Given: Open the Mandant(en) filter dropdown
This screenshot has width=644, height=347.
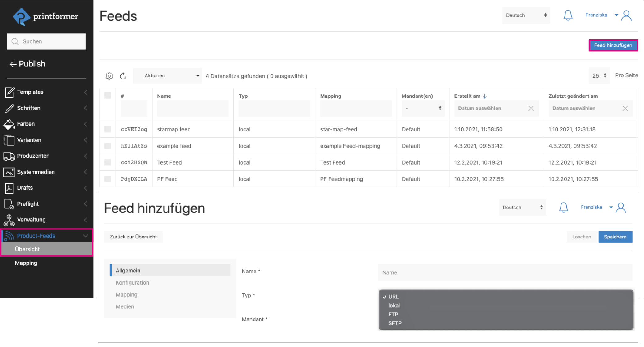Looking at the screenshot, I should (423, 108).
